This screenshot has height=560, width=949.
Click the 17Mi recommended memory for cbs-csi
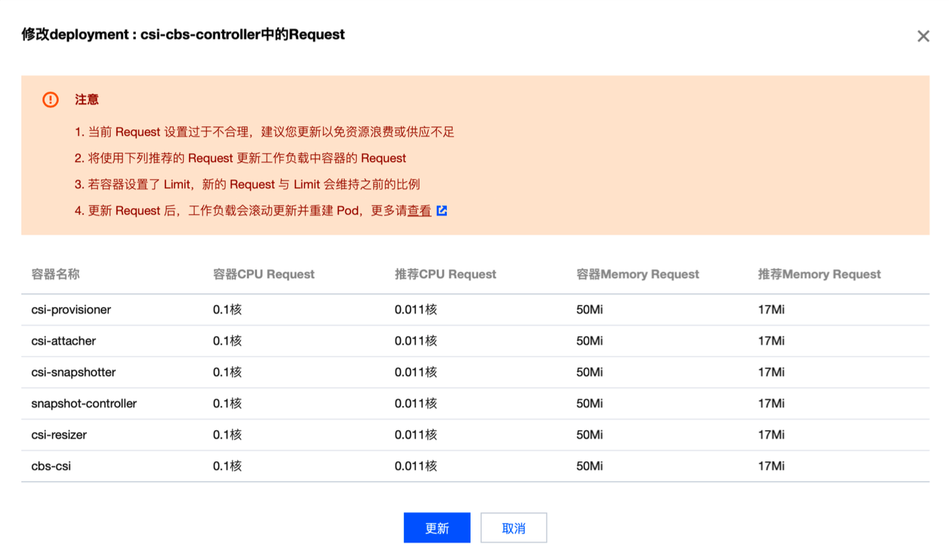[x=771, y=466]
